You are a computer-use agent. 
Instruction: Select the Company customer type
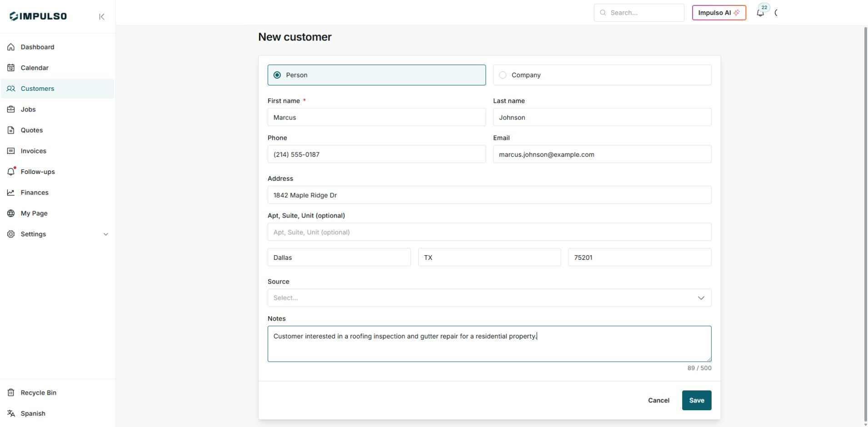(x=602, y=75)
